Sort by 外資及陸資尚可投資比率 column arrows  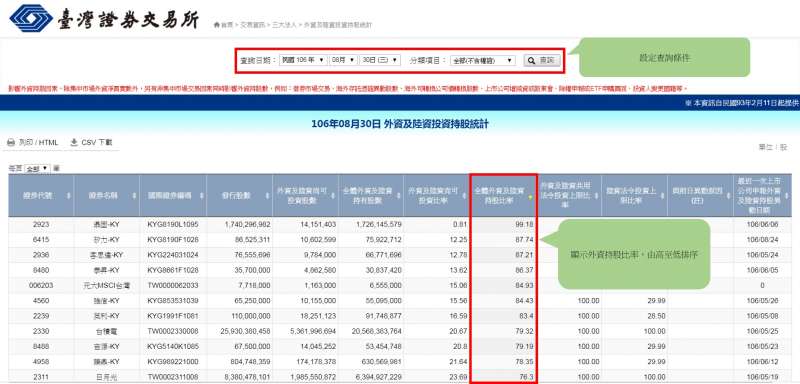tap(464, 196)
